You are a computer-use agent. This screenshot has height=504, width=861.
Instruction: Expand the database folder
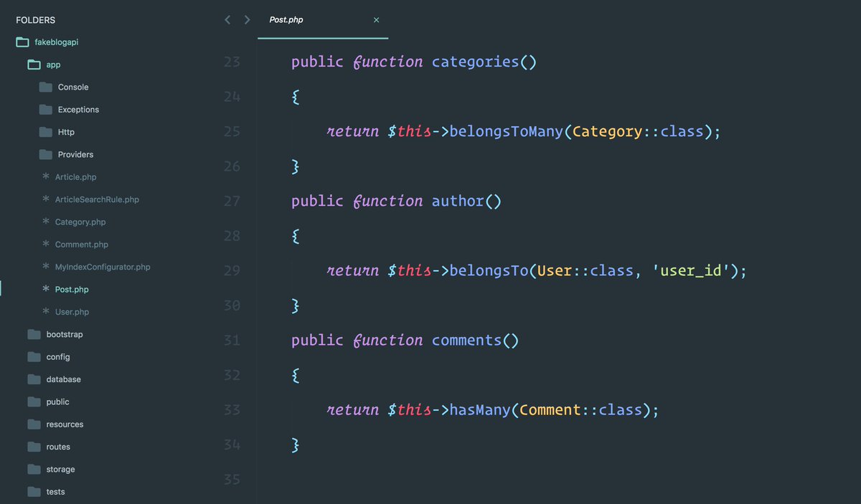[63, 379]
